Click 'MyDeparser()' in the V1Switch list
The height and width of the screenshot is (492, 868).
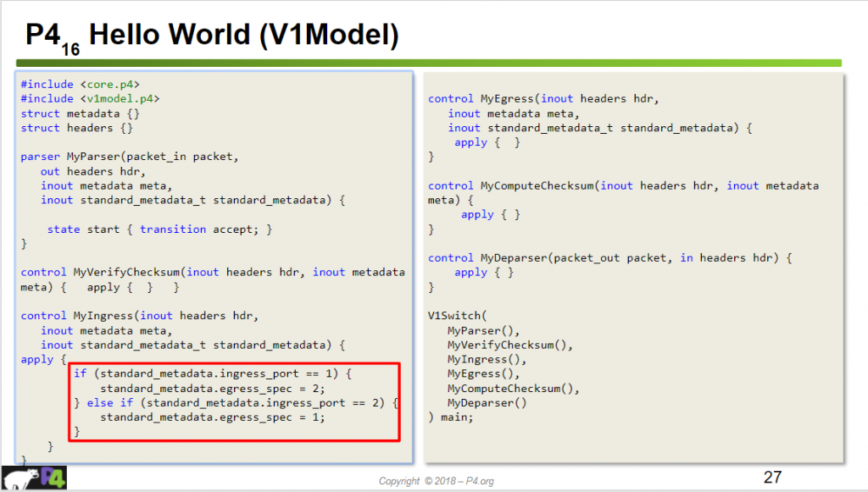(x=487, y=403)
